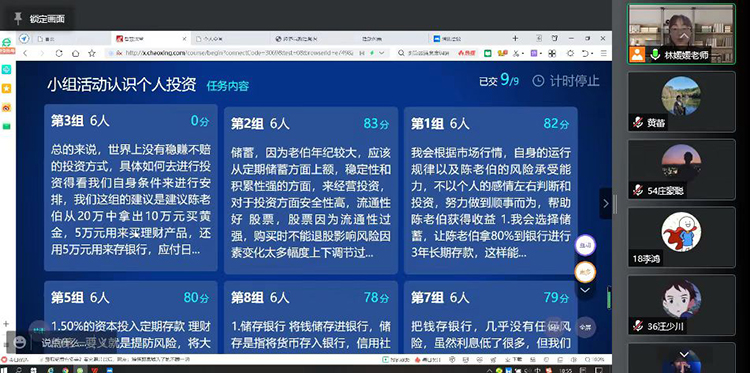
Task: Open sidebar yellow star favorites icon
Action: [x=7, y=88]
